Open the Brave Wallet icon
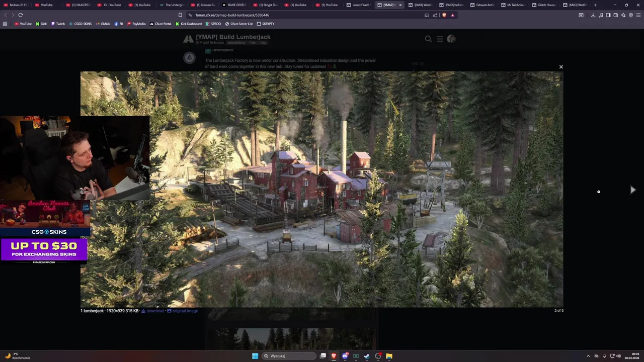This screenshot has width=644, height=362. pos(616,15)
